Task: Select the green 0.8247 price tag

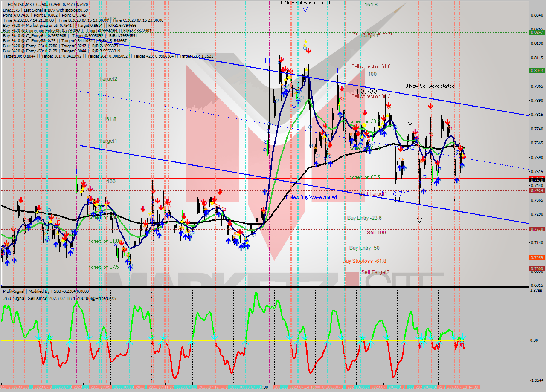Action: [536, 32]
